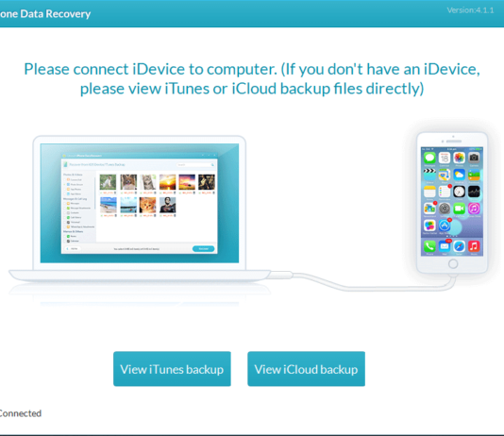The width and height of the screenshot is (504, 436).
Task: Select the orange kitten thumbnail on the laptop
Action: click(148, 205)
